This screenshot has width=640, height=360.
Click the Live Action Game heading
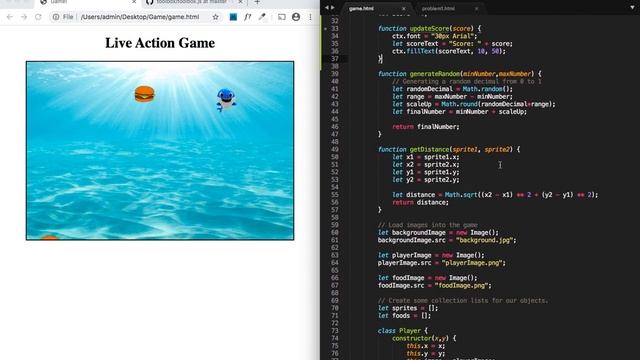[x=160, y=43]
